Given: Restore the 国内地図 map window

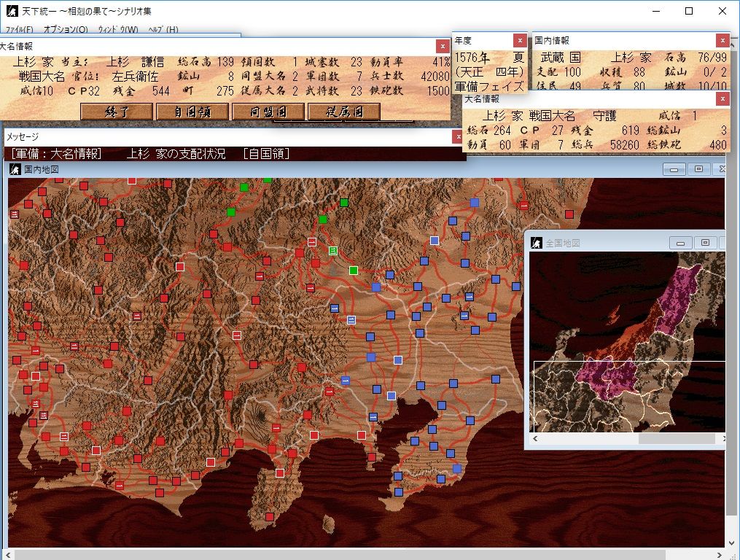Looking at the screenshot, I should coord(698,169).
